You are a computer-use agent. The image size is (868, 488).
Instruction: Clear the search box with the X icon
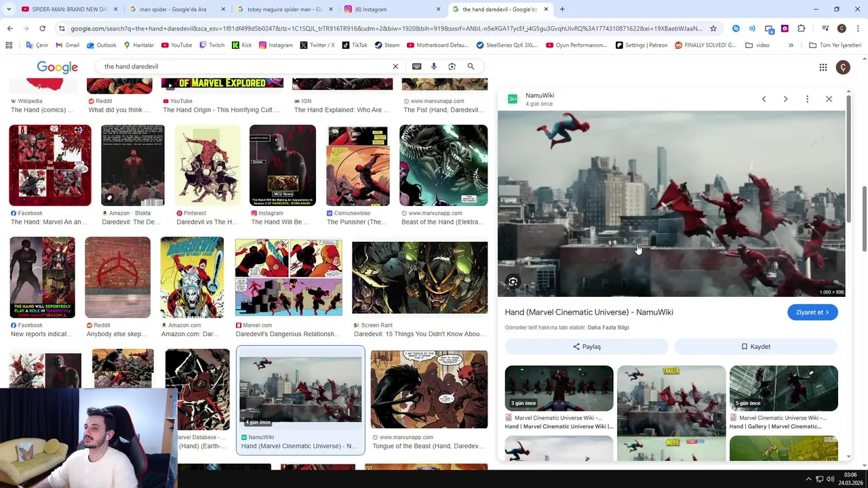tap(395, 66)
